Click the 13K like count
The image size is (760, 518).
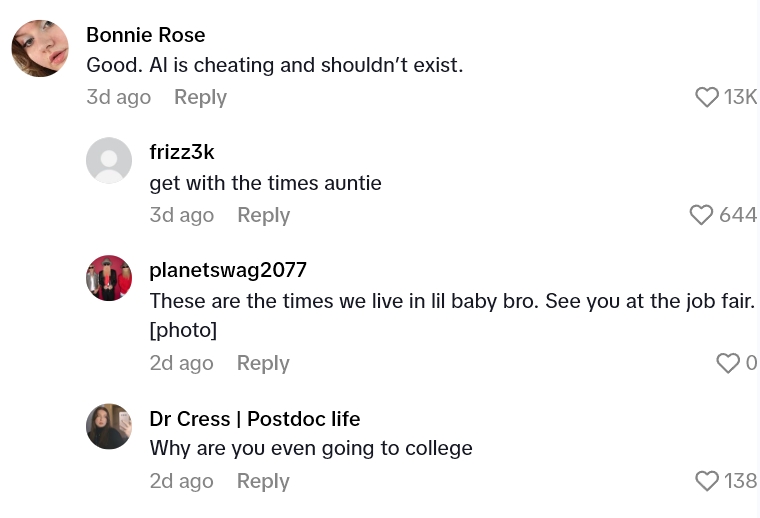[x=740, y=97]
